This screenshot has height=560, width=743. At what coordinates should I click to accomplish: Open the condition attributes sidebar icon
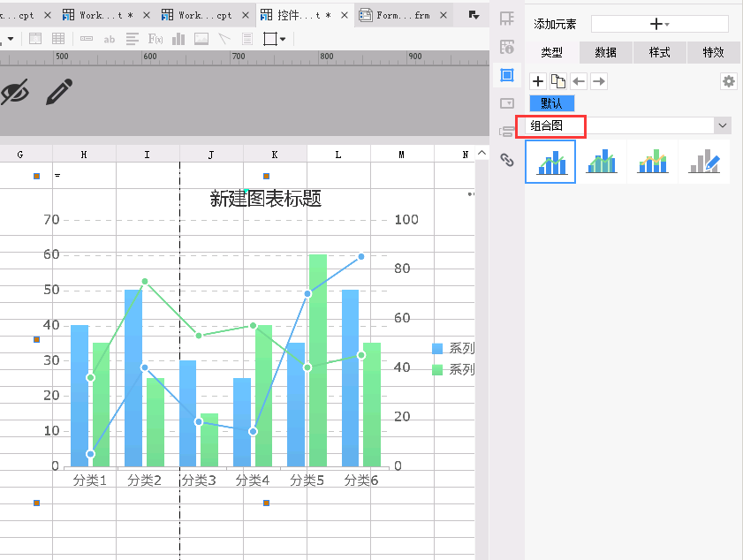point(507,132)
